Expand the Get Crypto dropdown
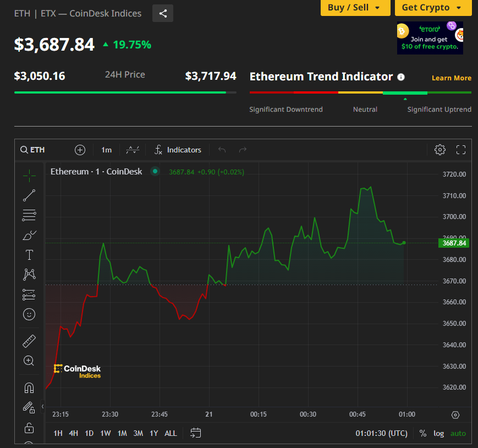The height and width of the screenshot is (448, 478). [x=433, y=8]
